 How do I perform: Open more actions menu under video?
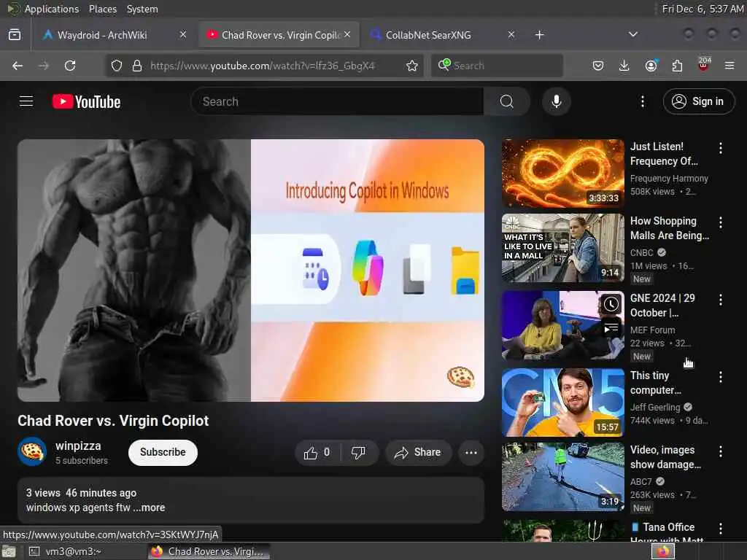(x=471, y=452)
